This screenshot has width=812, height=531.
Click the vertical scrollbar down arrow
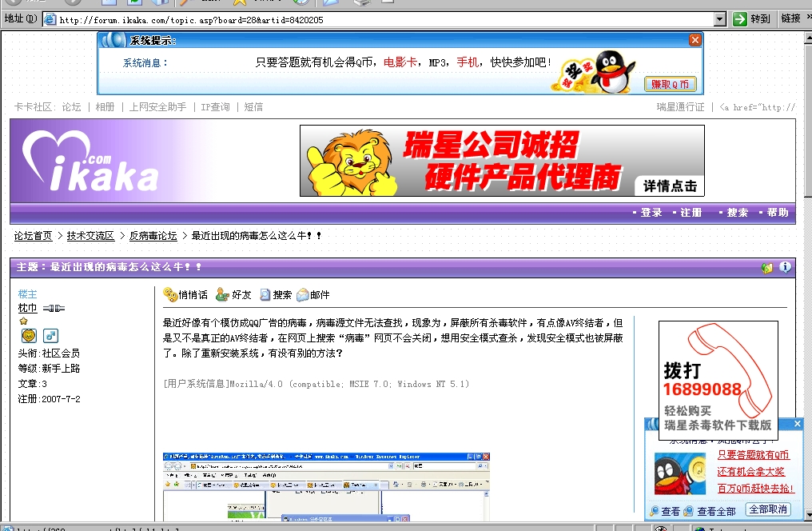tap(808, 515)
